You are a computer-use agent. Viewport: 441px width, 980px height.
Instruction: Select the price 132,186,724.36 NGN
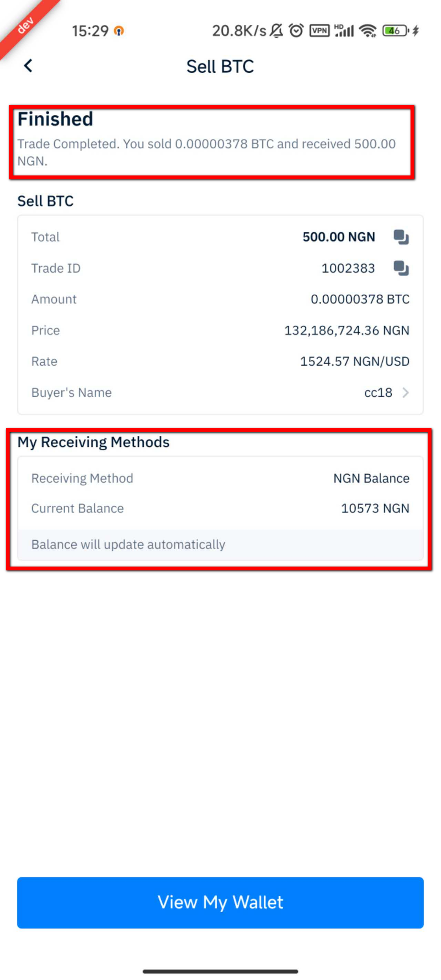coord(347,331)
